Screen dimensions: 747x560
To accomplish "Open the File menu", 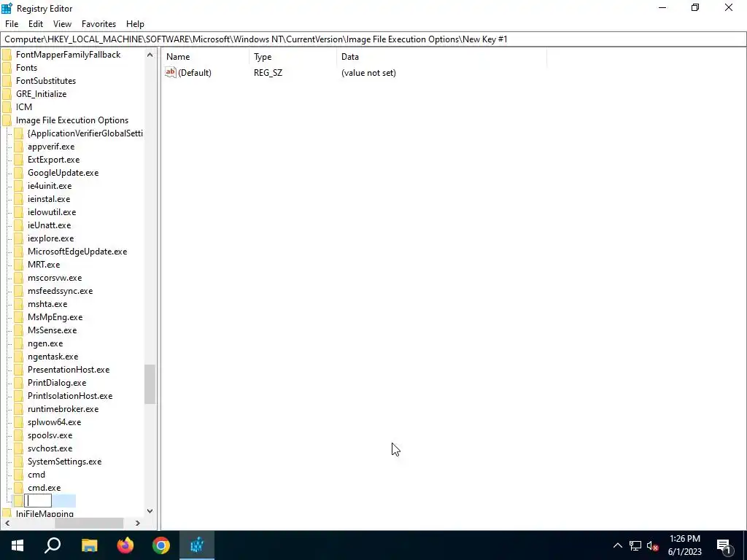I will (x=12, y=24).
